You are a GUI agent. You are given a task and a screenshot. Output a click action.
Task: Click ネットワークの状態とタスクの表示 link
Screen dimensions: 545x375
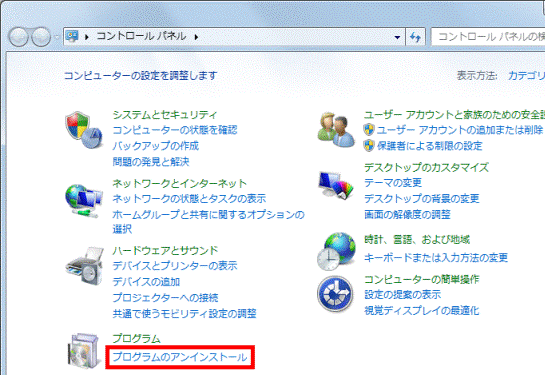189,198
